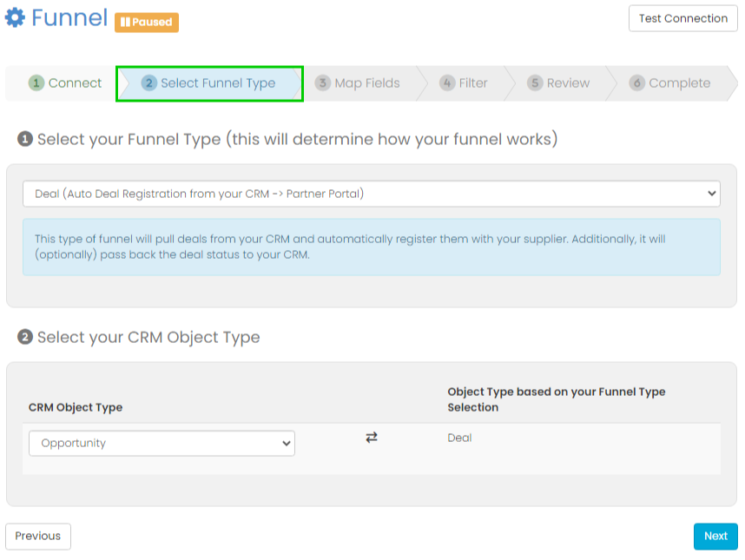This screenshot has width=745, height=560.
Task: Click the funnel description info box
Action: coord(372,247)
